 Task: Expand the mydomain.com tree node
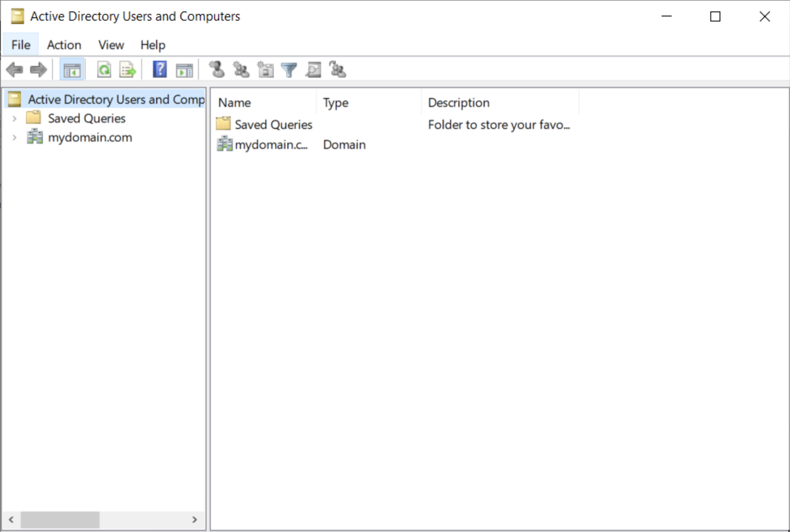[x=14, y=137]
